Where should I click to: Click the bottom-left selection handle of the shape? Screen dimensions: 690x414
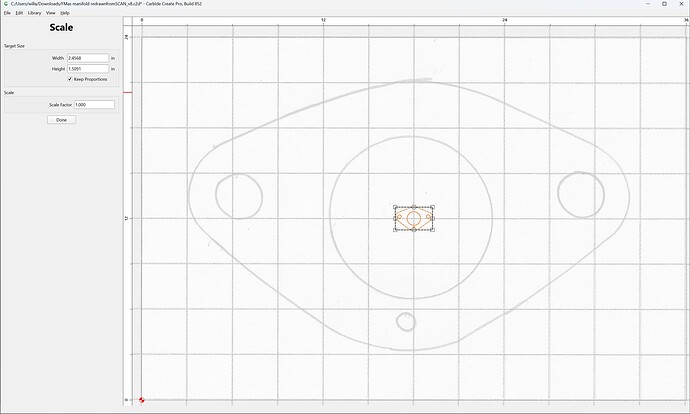coord(395,230)
